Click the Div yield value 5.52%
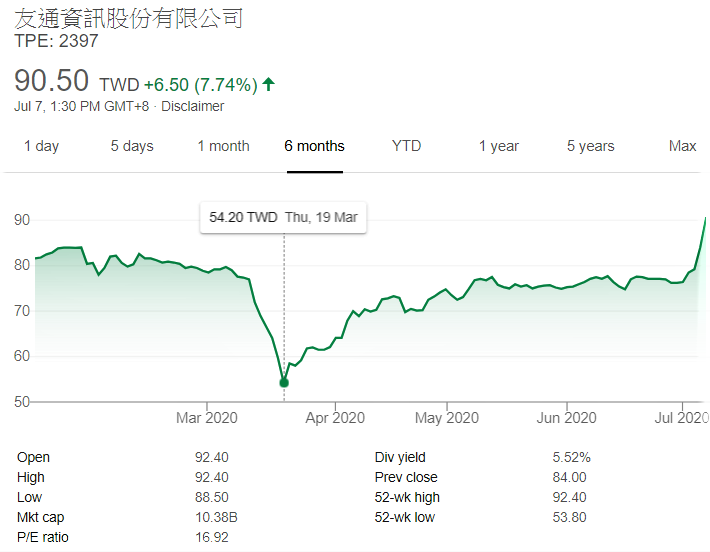 tap(571, 457)
